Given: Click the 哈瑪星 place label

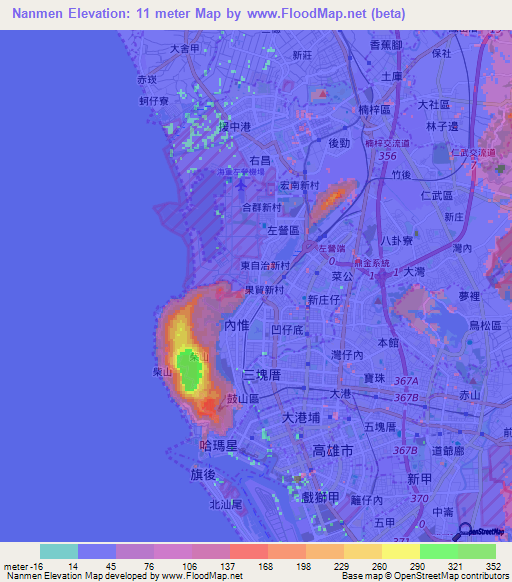Looking at the screenshot, I should (x=218, y=445).
